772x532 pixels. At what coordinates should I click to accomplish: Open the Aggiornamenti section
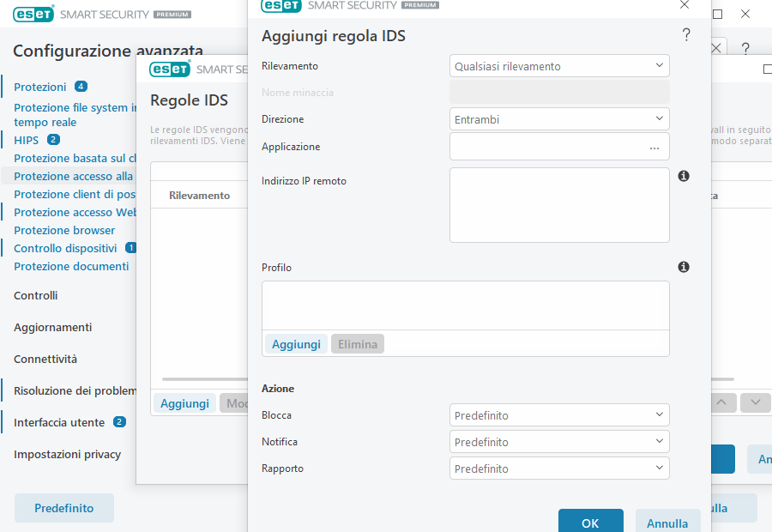click(x=52, y=327)
